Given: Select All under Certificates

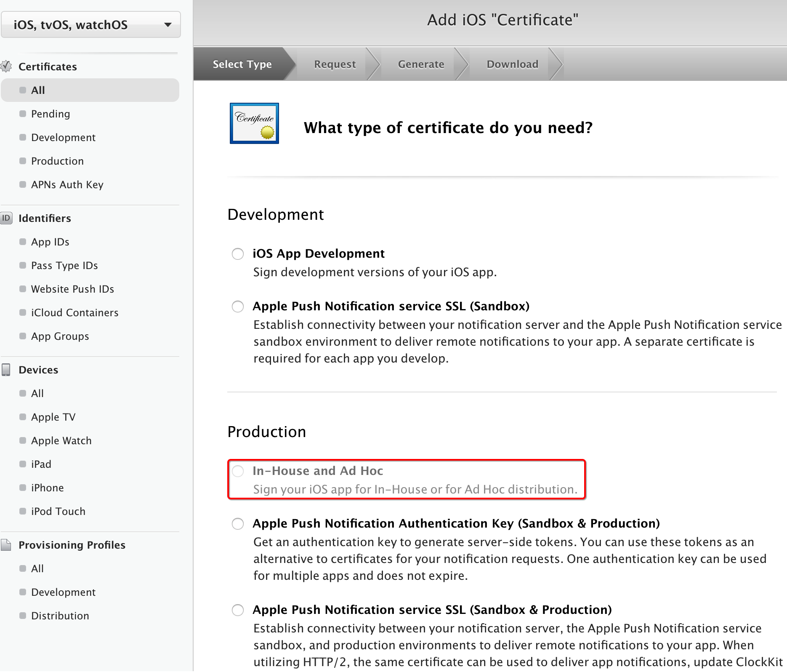Looking at the screenshot, I should [x=90, y=90].
